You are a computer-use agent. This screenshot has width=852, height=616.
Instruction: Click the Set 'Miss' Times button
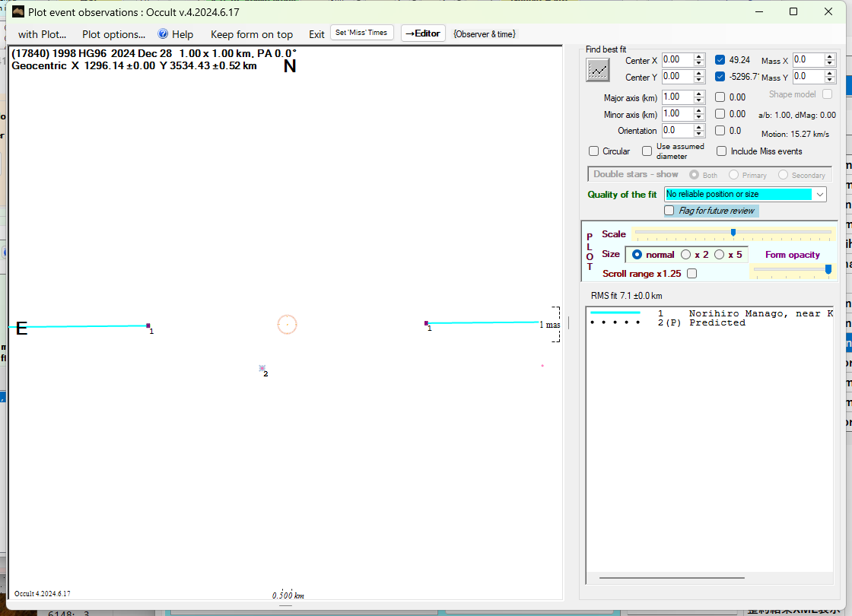point(362,33)
